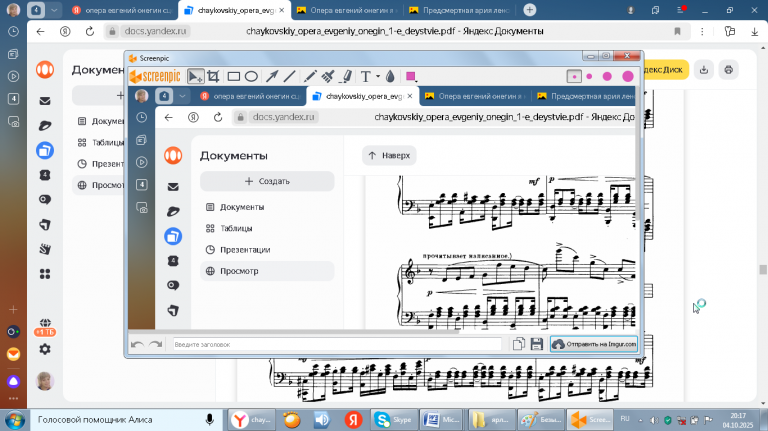Select the Crop tool in Screenpic

213,76
